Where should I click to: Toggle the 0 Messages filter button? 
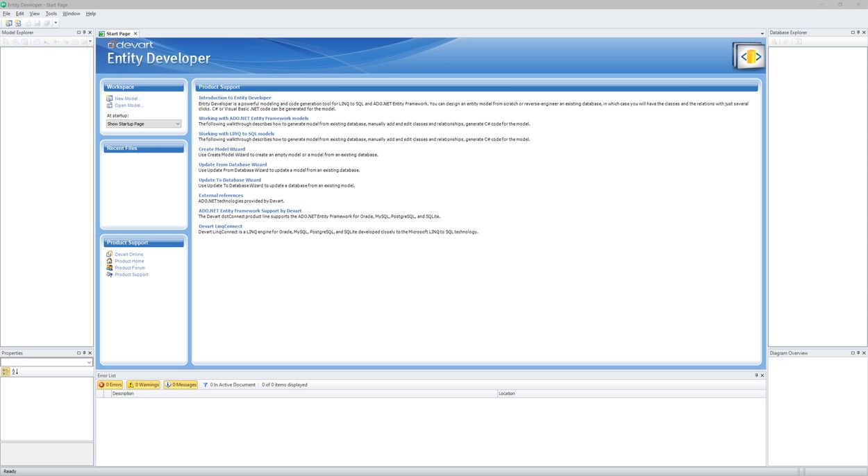(181, 384)
